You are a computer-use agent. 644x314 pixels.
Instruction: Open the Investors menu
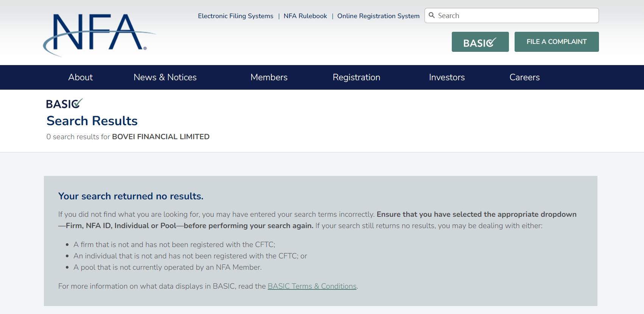pyautogui.click(x=447, y=77)
